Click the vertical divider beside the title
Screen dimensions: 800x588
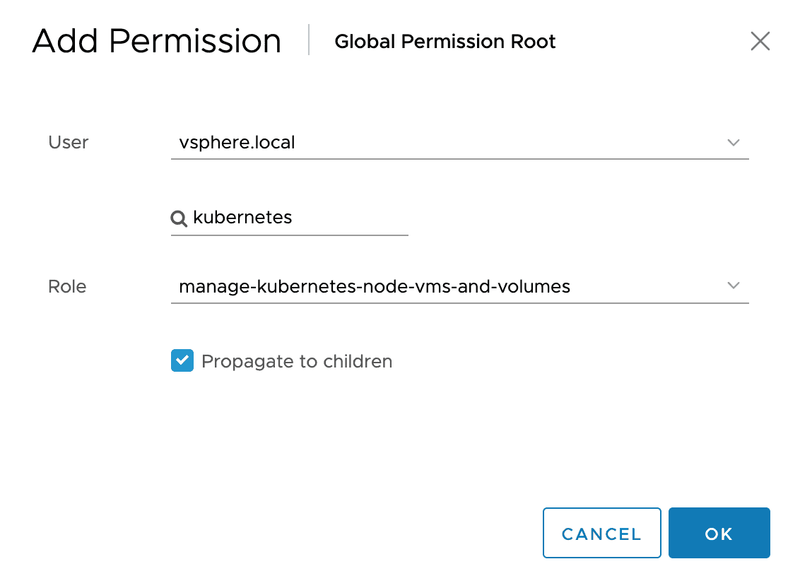pyautogui.click(x=309, y=41)
